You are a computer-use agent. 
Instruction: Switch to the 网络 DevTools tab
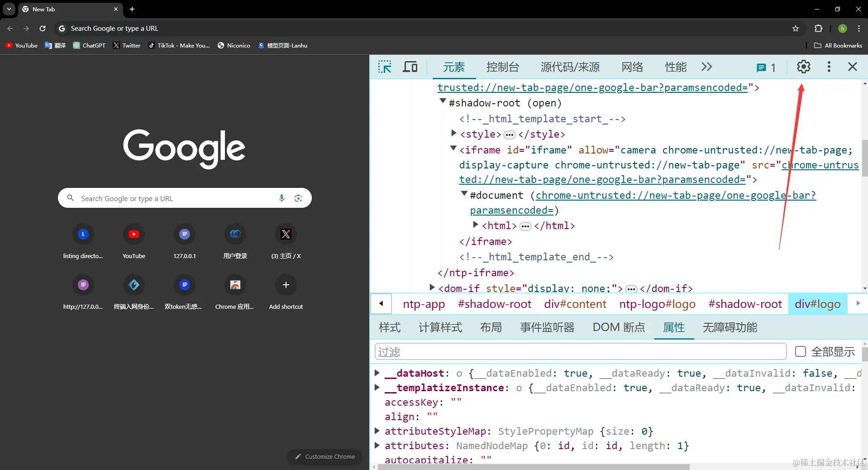(632, 67)
